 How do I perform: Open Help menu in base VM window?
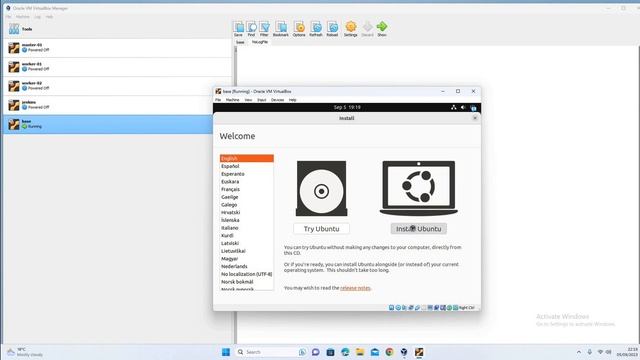(293, 100)
